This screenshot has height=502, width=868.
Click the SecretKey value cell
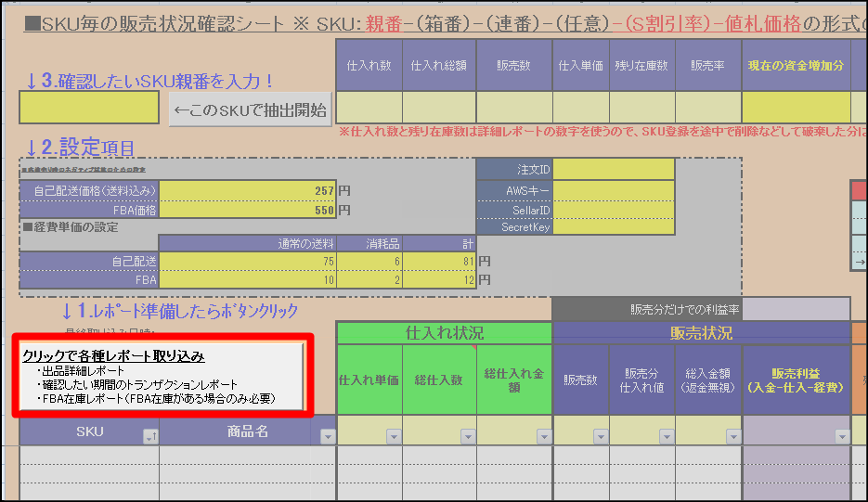point(614,226)
